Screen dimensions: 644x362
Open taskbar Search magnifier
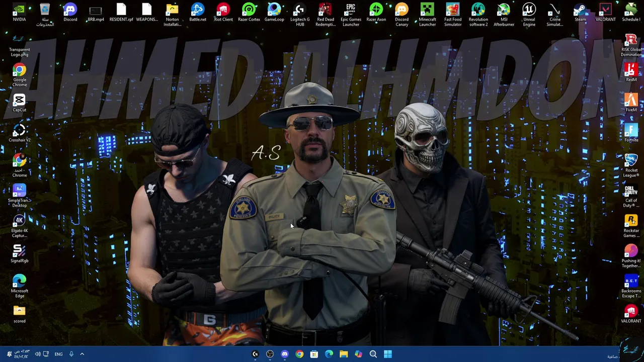pyautogui.click(x=373, y=354)
